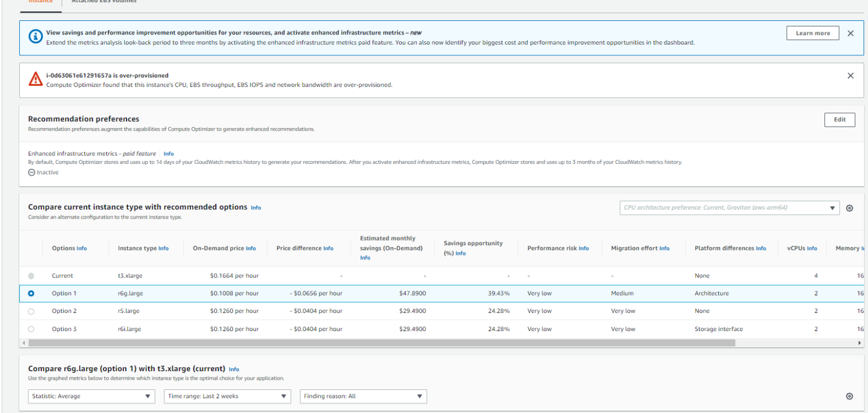Switch to the Attached EBS volumes tab

(x=105, y=2)
